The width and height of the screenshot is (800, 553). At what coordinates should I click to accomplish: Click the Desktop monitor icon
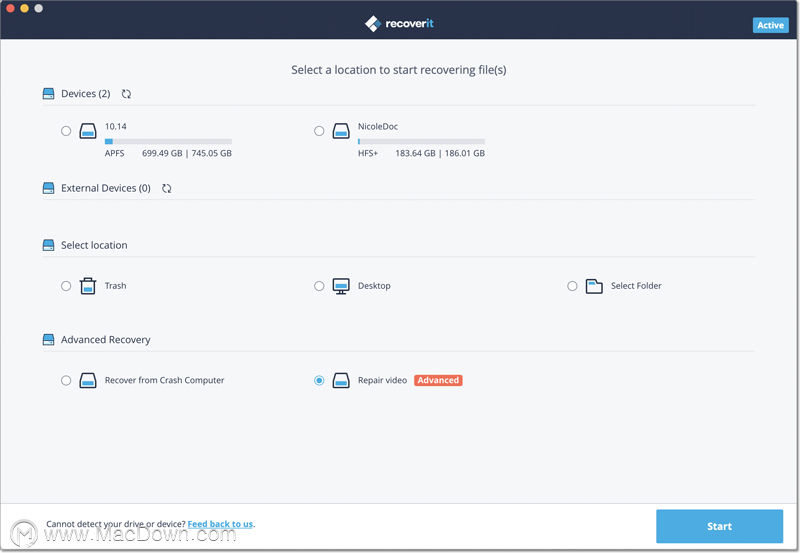click(341, 286)
